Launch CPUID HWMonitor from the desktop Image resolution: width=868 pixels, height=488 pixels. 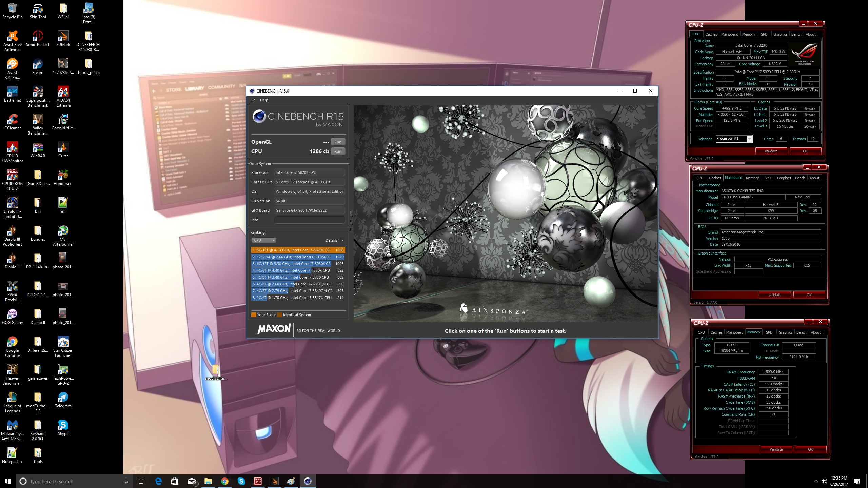click(x=13, y=152)
